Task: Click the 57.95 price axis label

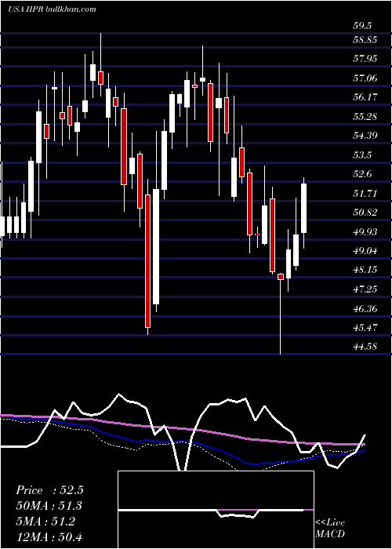Action: 365,59
